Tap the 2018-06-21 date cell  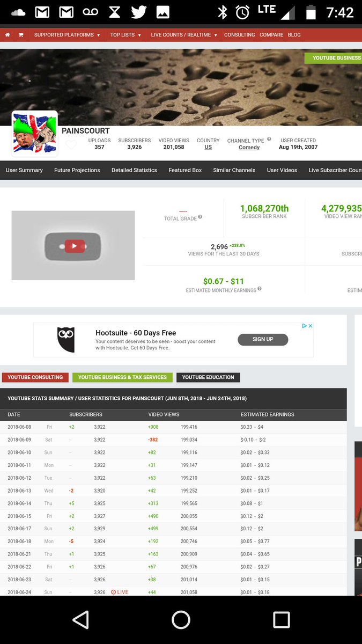[x=20, y=554]
